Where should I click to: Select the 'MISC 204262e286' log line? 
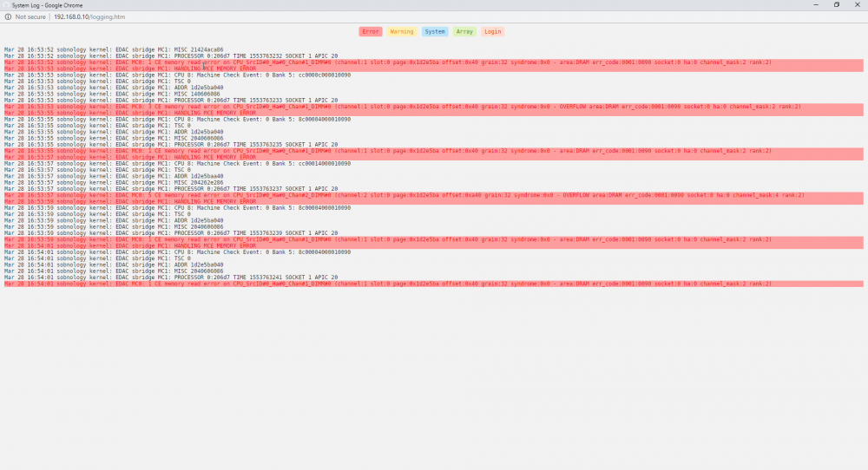click(114, 182)
